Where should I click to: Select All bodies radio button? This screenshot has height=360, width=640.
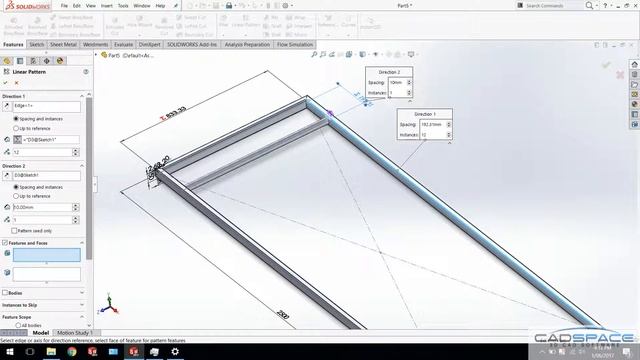point(18,325)
